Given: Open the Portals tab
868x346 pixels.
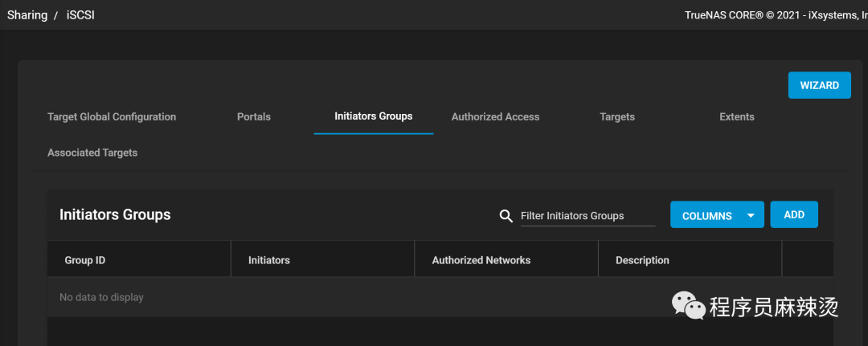Looking at the screenshot, I should tap(254, 117).
